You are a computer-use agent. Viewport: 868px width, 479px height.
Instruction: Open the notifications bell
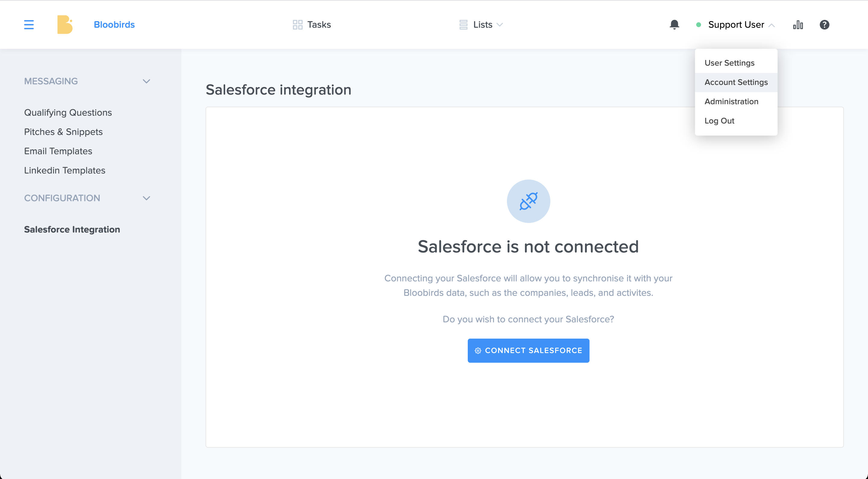coord(674,25)
